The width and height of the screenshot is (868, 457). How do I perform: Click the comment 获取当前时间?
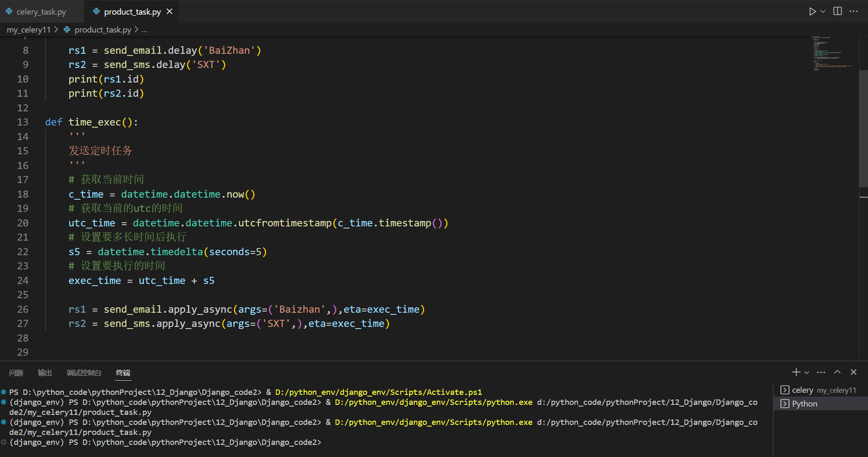106,179
